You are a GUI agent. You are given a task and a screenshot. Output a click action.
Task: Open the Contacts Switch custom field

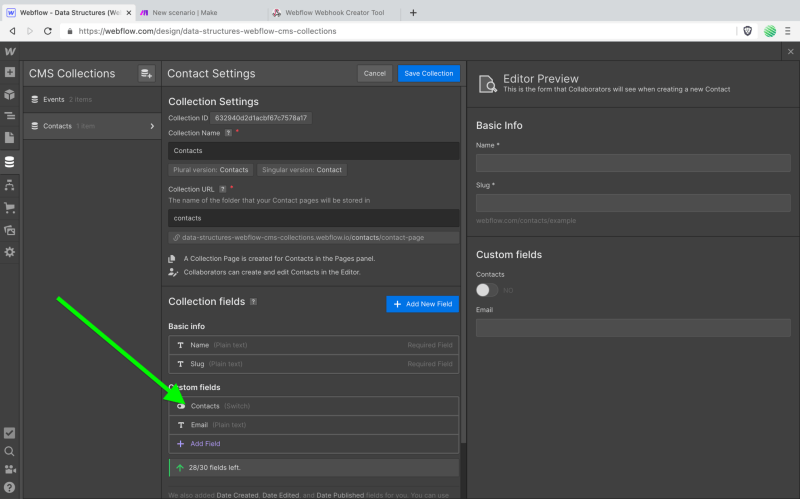313,406
